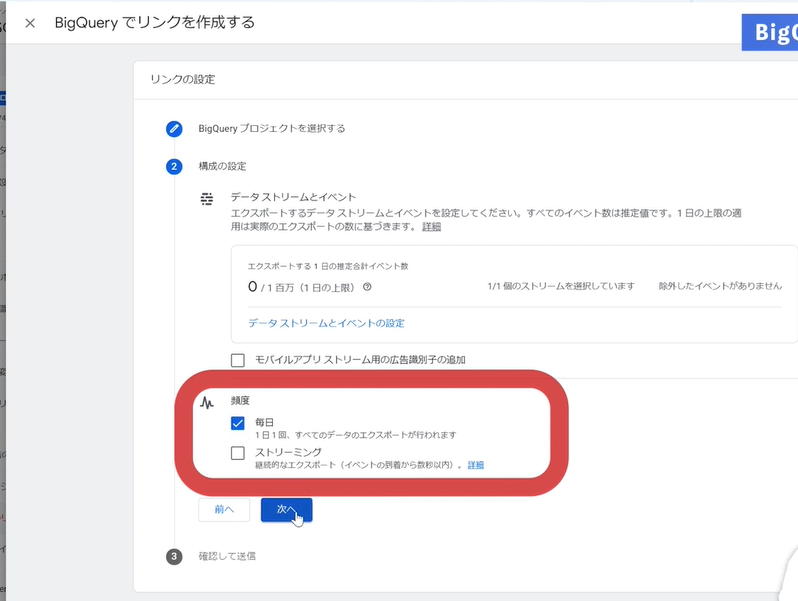Click the リンクの設定 card heading
798x601 pixels.
point(183,79)
